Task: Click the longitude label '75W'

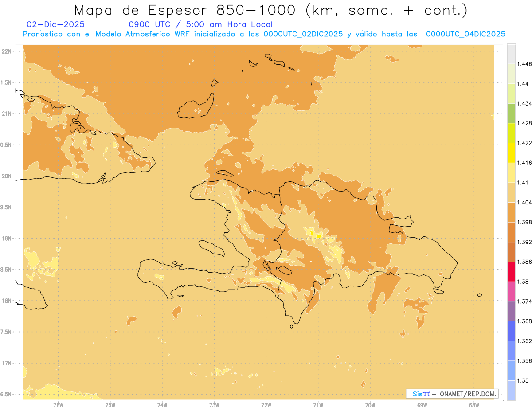Action: tap(110, 405)
